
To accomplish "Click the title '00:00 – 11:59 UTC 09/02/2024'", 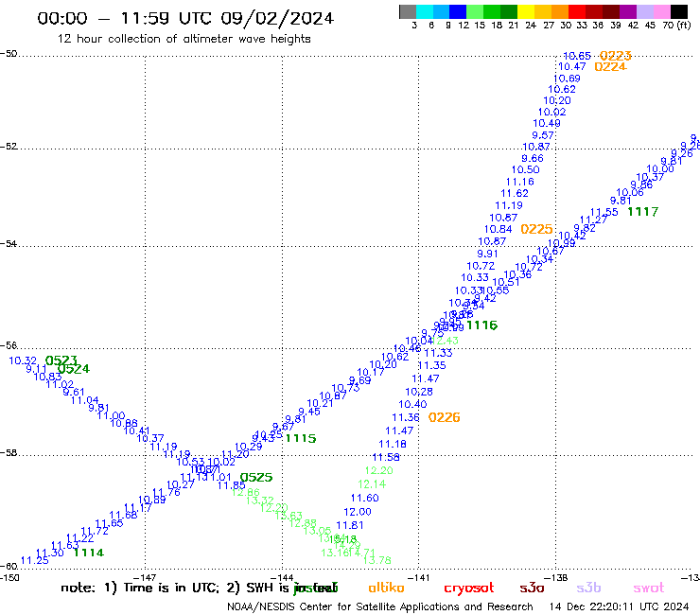I will [x=185, y=18].
